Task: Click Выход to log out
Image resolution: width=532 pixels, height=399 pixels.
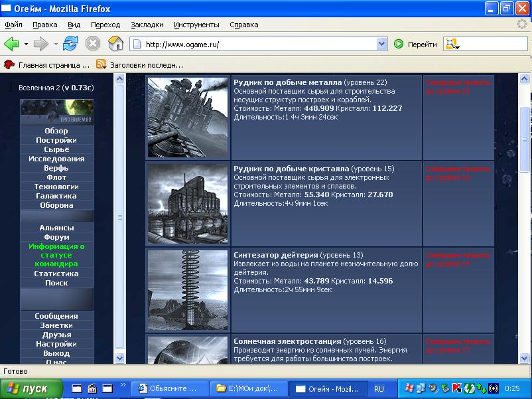Action: point(56,353)
